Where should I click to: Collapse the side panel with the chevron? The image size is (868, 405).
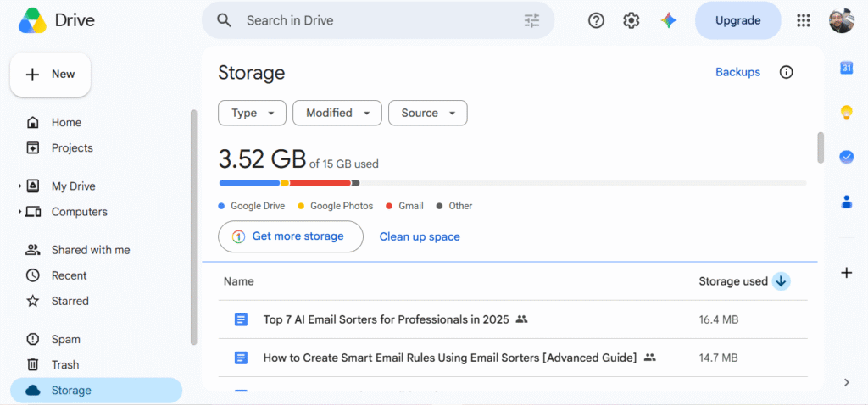coord(847,382)
